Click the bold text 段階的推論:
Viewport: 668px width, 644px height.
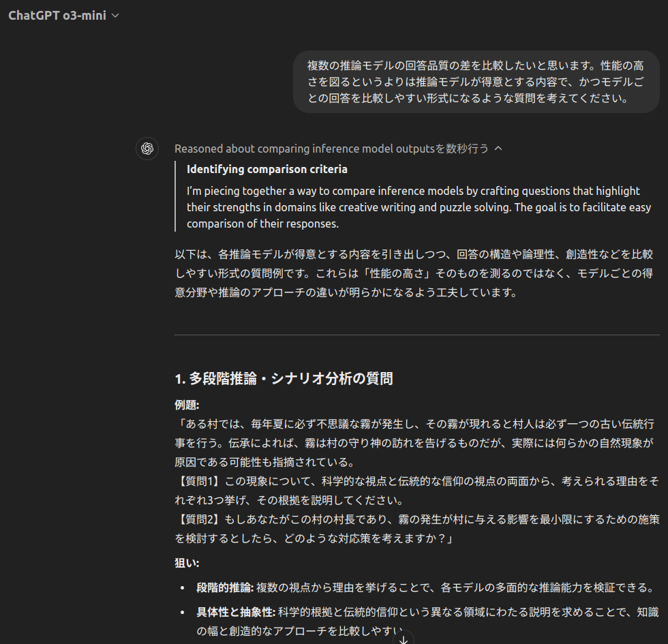click(225, 587)
